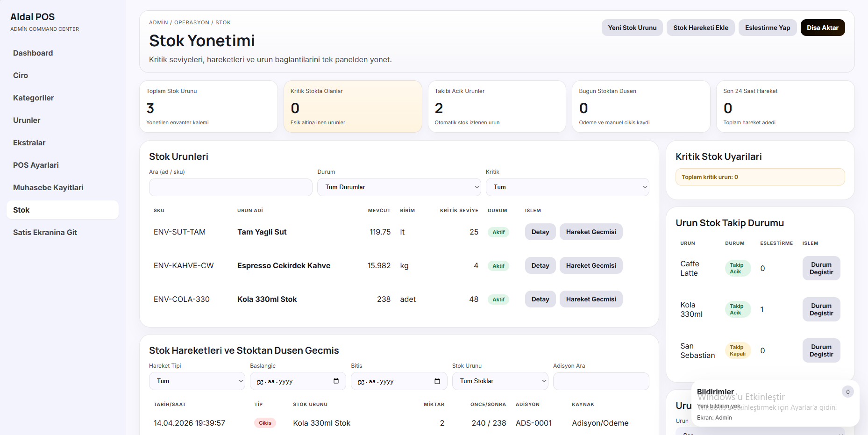Viewport: 868px width, 435px height.
Task: View Hareket Gecmisi for Tam Yagli Sut
Action: tap(591, 232)
